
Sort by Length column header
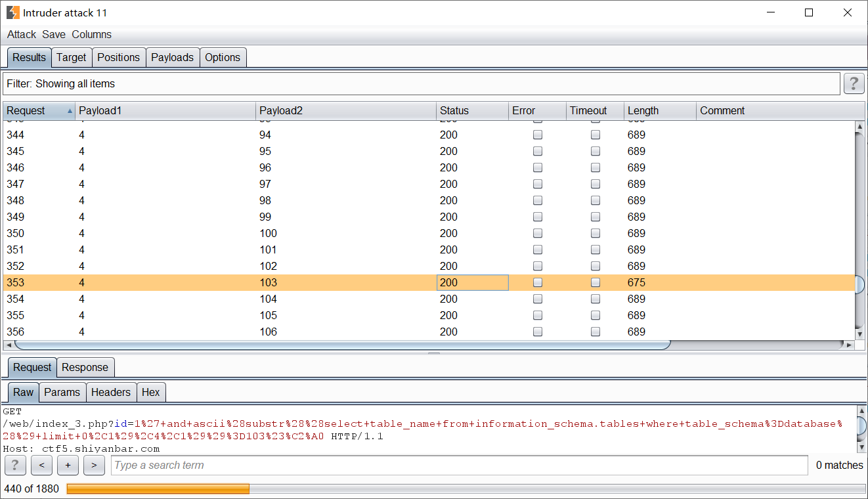click(x=660, y=111)
